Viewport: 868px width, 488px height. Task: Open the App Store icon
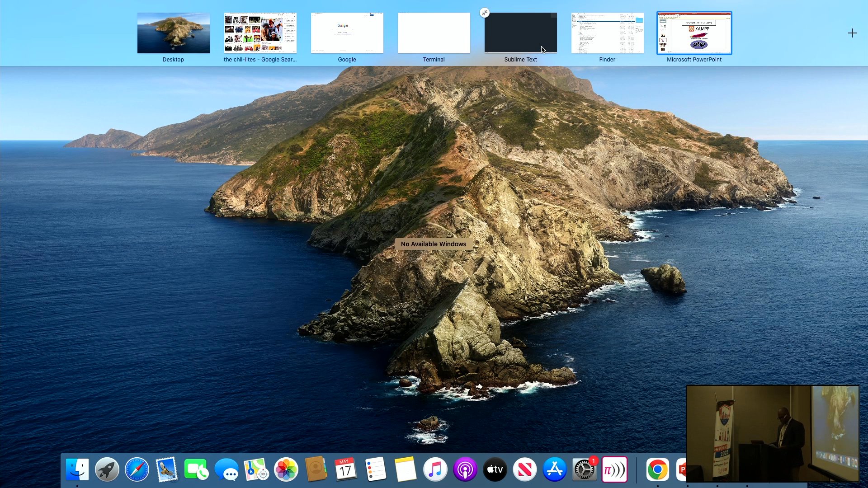(x=555, y=469)
